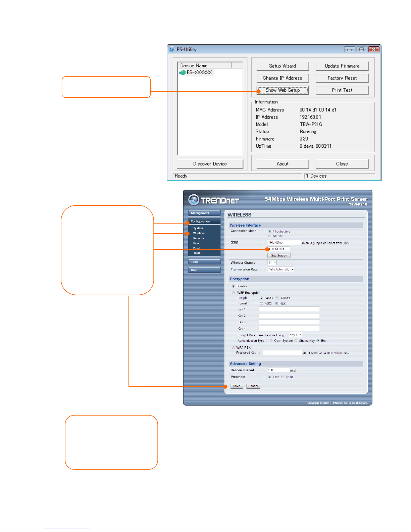
Task: Open the Key 1 encrypt transmissions dropdown
Action: (295, 335)
